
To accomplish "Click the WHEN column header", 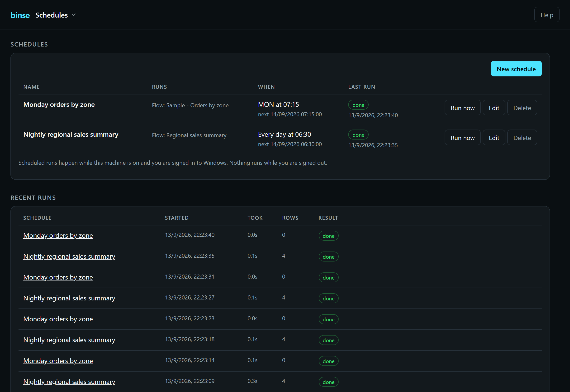I will (266, 87).
